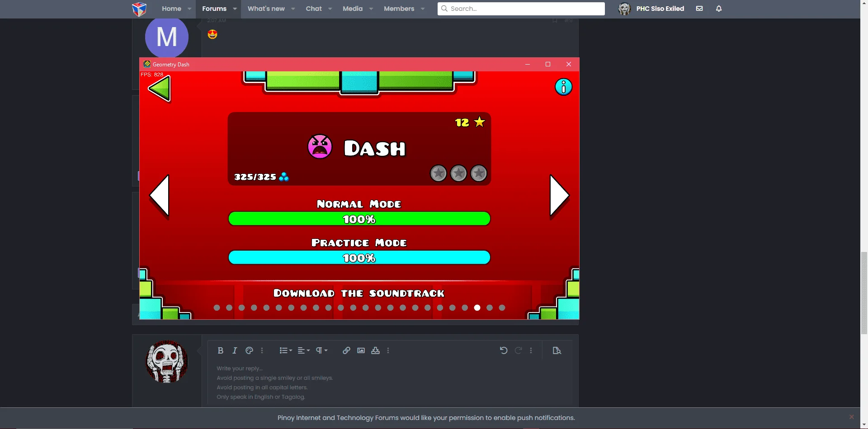
Task: Open the text color palette icon
Action: pyautogui.click(x=249, y=350)
